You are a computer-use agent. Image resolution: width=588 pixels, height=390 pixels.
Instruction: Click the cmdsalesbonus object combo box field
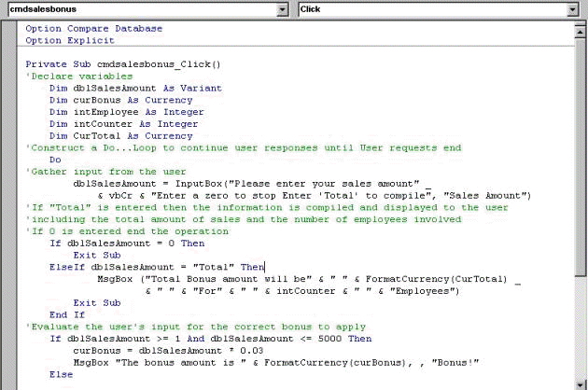coord(140,9)
